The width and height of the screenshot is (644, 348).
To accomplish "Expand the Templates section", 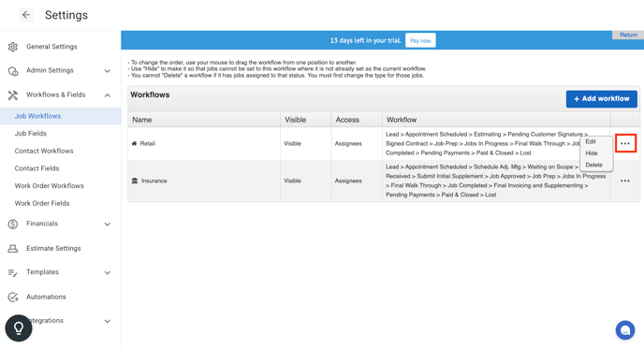I will tap(108, 272).
